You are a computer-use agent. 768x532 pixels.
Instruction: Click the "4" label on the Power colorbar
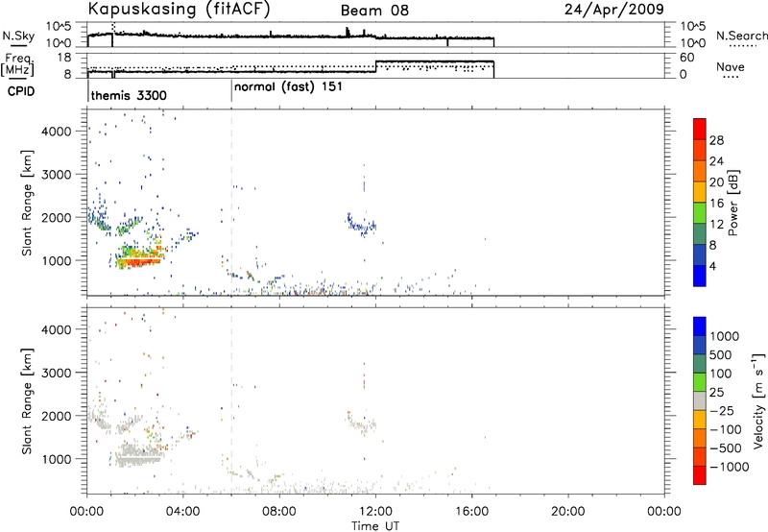click(x=713, y=266)
